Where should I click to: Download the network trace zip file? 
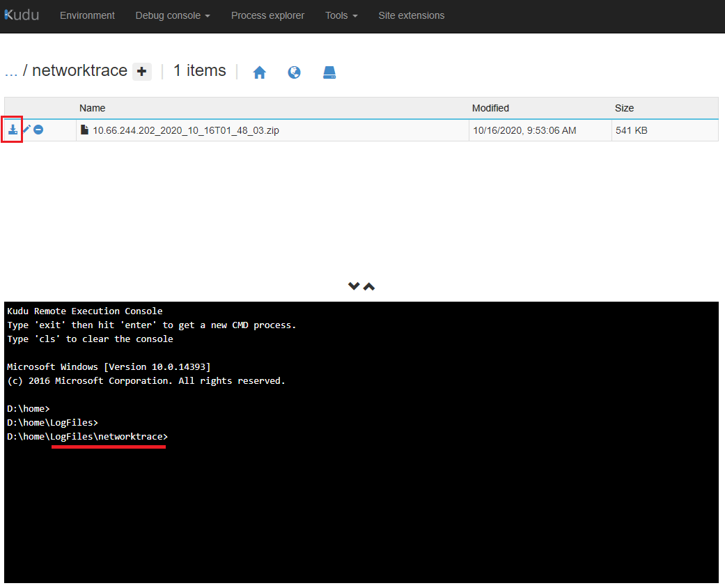[x=13, y=130]
